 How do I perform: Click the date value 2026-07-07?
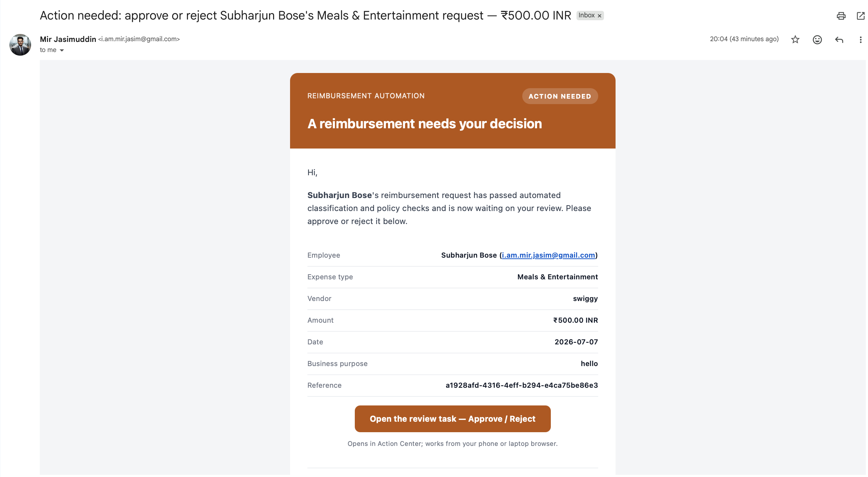click(x=576, y=342)
